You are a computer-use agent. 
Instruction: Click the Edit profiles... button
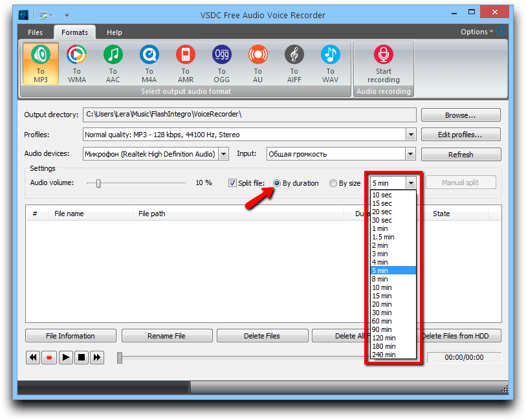[x=461, y=135]
